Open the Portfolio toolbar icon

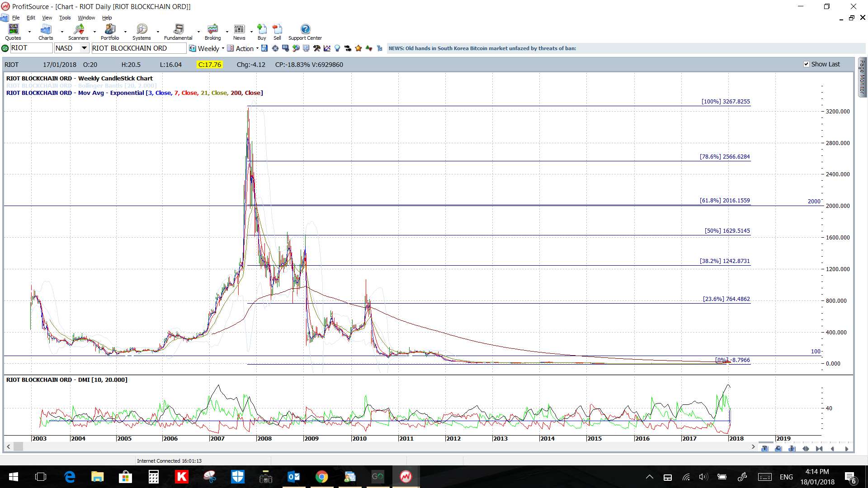pyautogui.click(x=110, y=32)
